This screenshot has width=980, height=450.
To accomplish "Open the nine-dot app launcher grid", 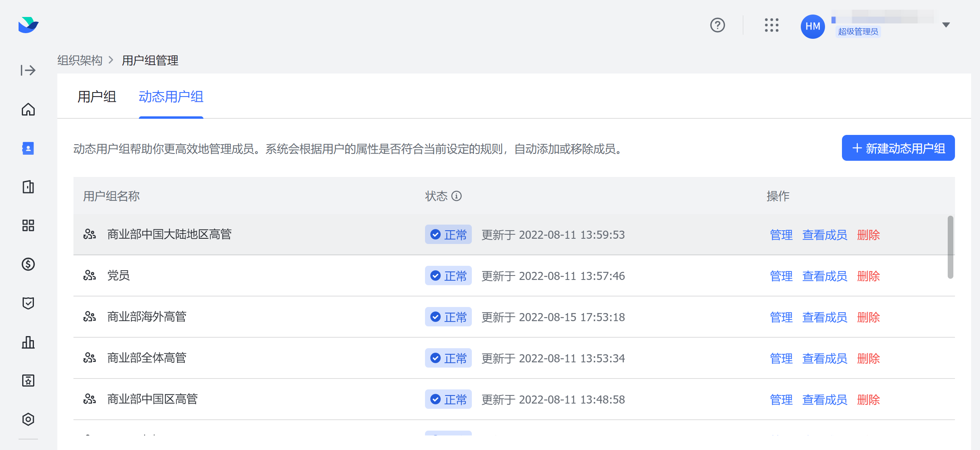I will click(x=771, y=25).
